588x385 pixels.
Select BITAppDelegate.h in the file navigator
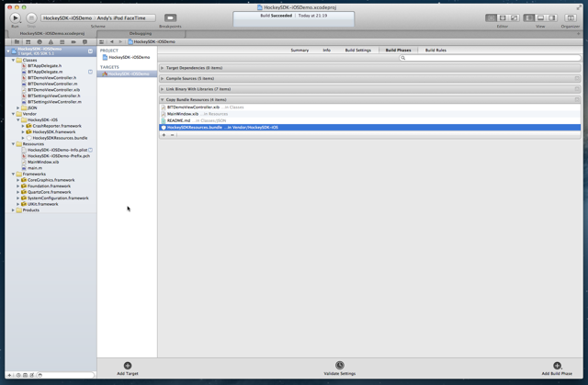pyautogui.click(x=45, y=66)
